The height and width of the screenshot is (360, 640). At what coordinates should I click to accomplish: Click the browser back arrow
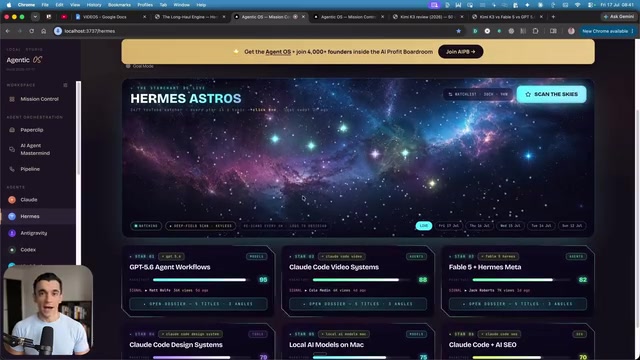8,31
